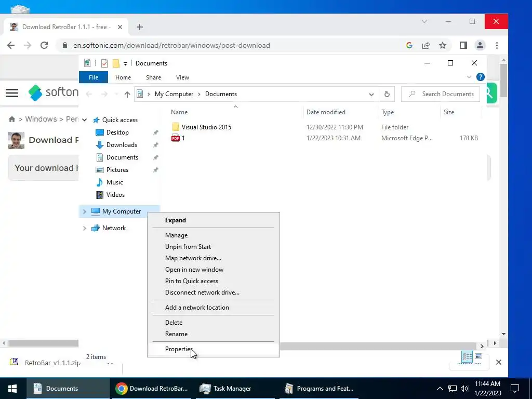
Task: Switch to the Home ribbon tab
Action: pos(123,77)
